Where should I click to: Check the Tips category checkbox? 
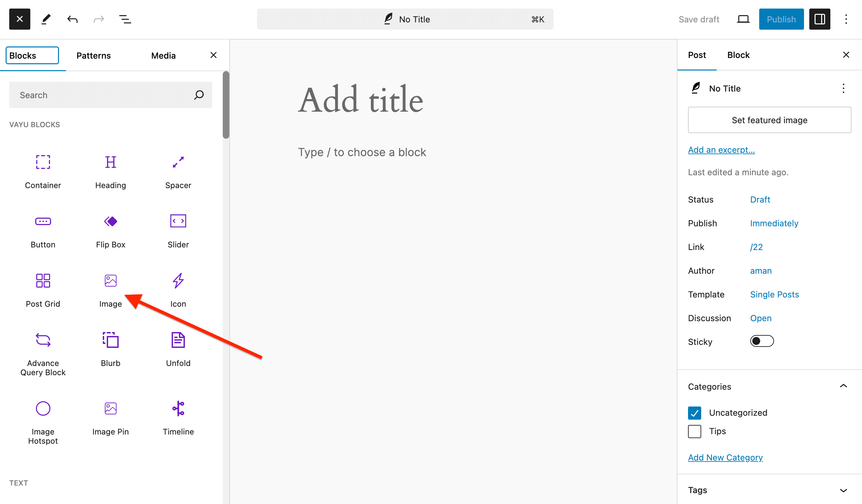click(694, 431)
